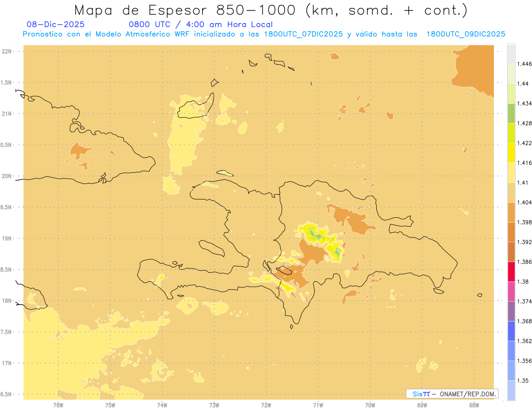Click the time text '0800 UTC / 4:00 am Hora Local'
Image resolution: width=532 pixels, height=411 pixels.
(201, 24)
